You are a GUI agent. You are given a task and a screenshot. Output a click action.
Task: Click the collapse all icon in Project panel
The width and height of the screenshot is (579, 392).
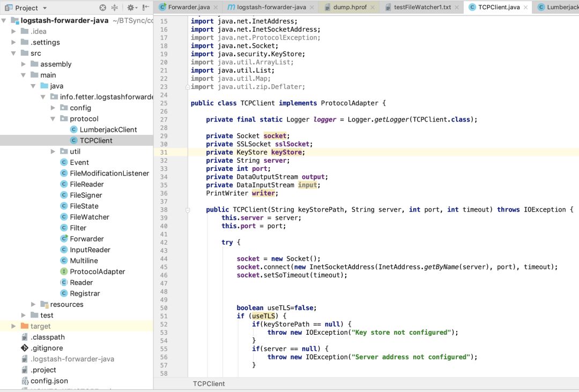[115, 7]
